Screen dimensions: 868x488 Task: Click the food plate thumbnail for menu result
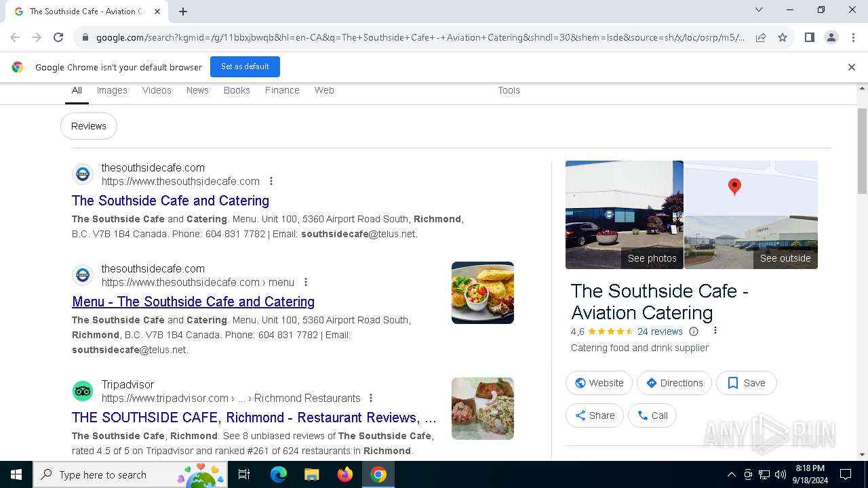(483, 293)
